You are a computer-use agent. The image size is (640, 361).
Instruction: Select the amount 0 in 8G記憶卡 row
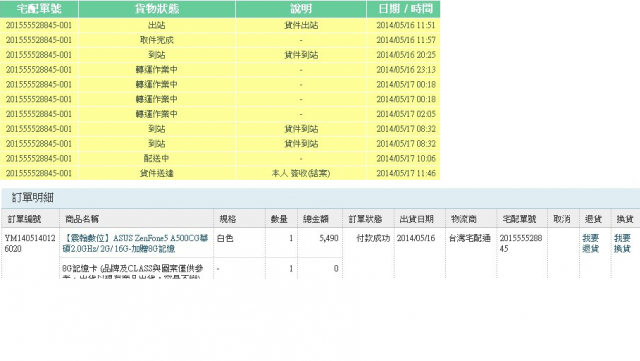pyautogui.click(x=336, y=269)
